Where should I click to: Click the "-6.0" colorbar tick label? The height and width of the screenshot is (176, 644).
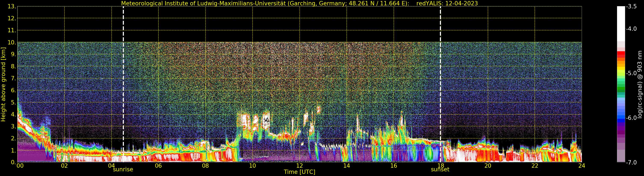(632, 118)
